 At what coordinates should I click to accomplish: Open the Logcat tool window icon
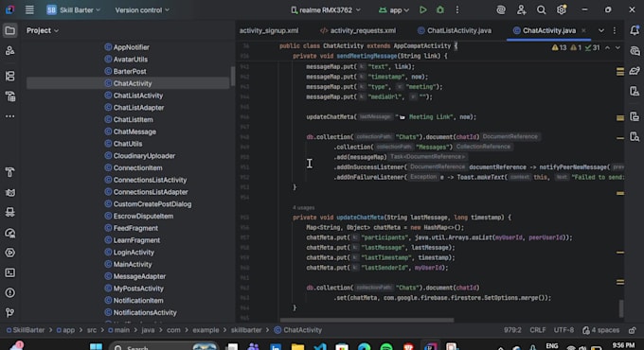coord(9,192)
